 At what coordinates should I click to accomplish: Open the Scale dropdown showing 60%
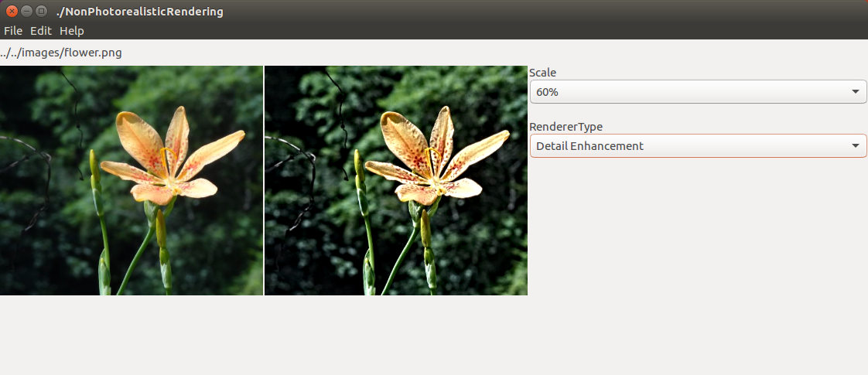click(x=698, y=92)
